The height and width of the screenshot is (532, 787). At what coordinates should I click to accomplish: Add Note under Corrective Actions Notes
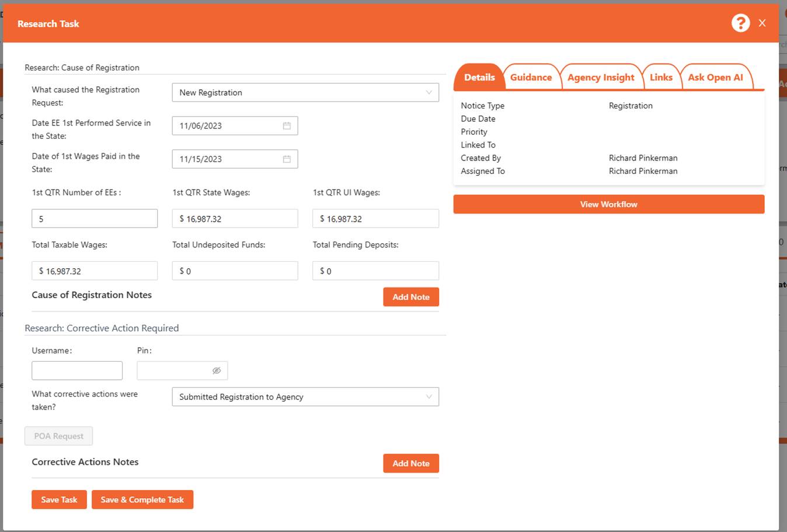click(x=410, y=463)
